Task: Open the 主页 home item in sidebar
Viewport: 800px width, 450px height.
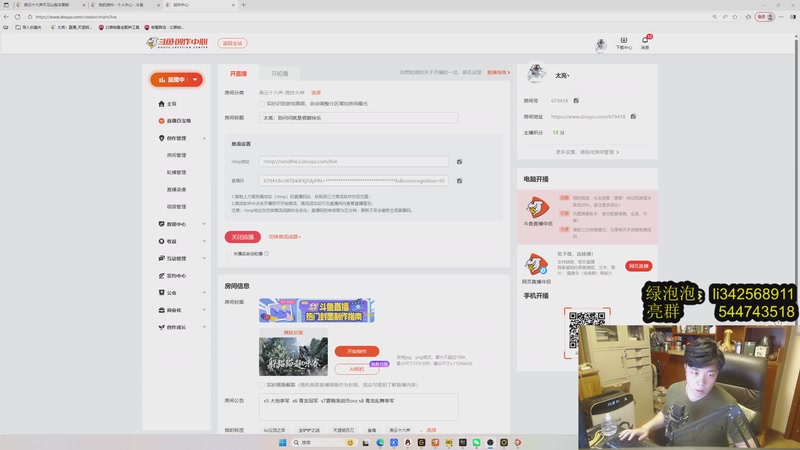Action: [167, 104]
